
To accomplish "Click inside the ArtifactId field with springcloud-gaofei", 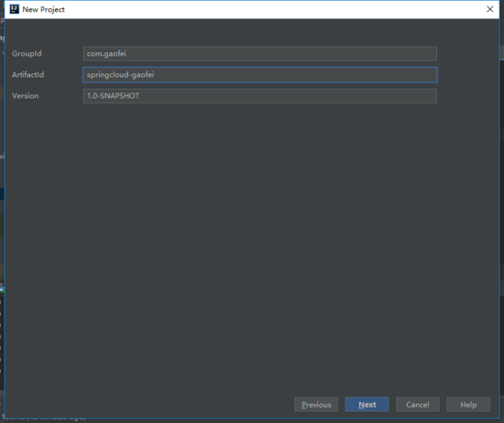I will click(x=259, y=75).
